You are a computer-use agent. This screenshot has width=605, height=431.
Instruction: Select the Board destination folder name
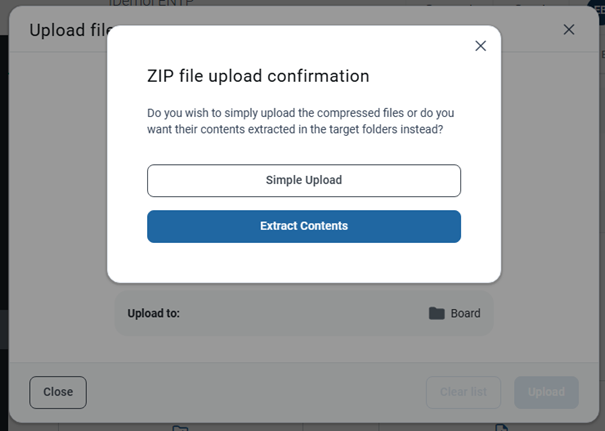[465, 313]
